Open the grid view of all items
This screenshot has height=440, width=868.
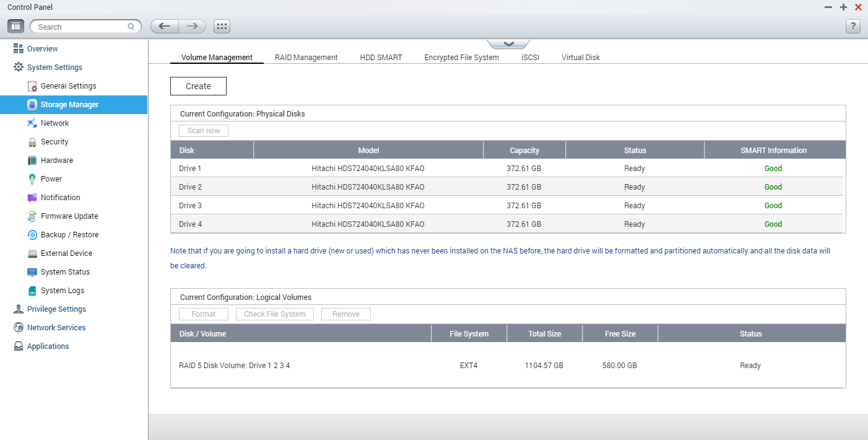click(222, 26)
